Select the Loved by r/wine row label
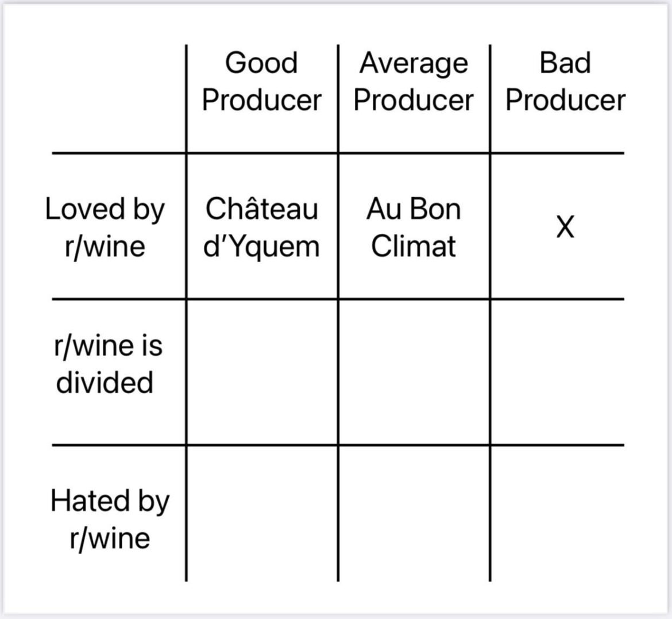 105,227
